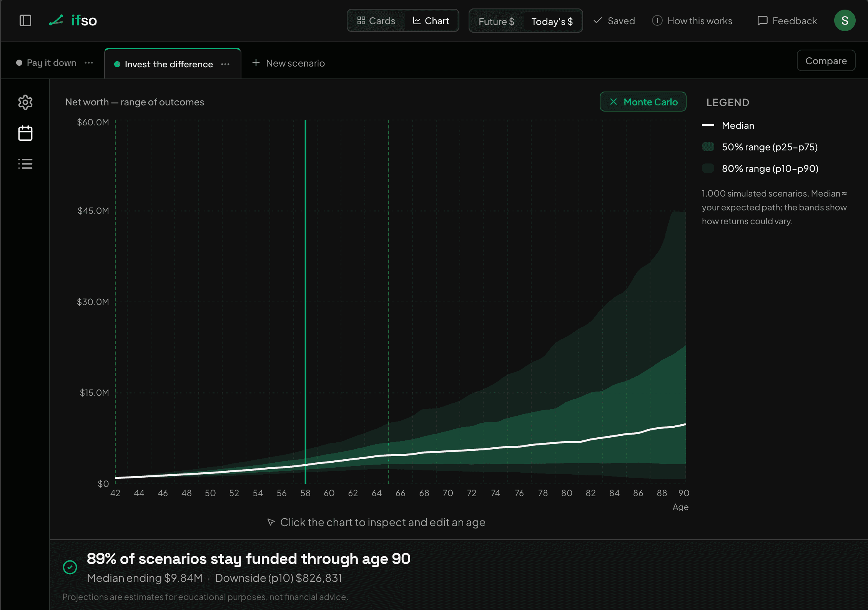This screenshot has height=610, width=868.
Task: Open the calendar timeline view icon
Action: click(25, 133)
